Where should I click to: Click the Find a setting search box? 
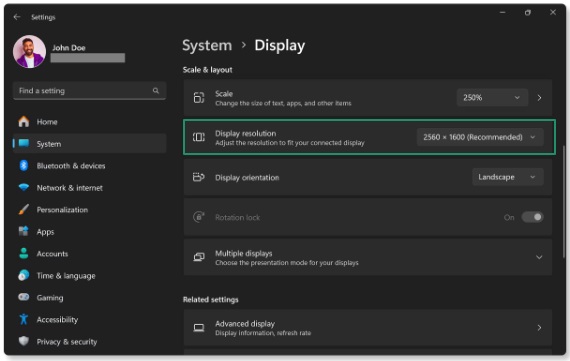tap(89, 91)
